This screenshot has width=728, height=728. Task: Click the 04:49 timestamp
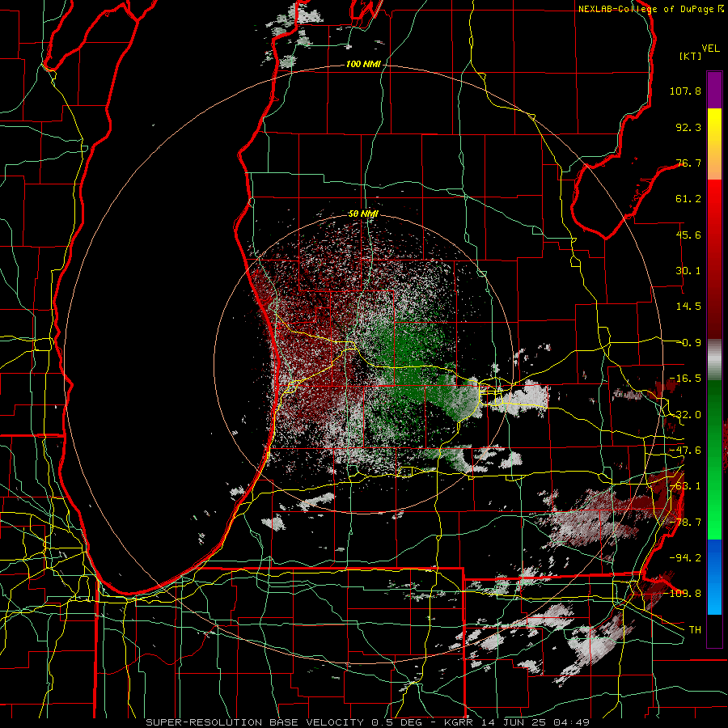pos(574,722)
